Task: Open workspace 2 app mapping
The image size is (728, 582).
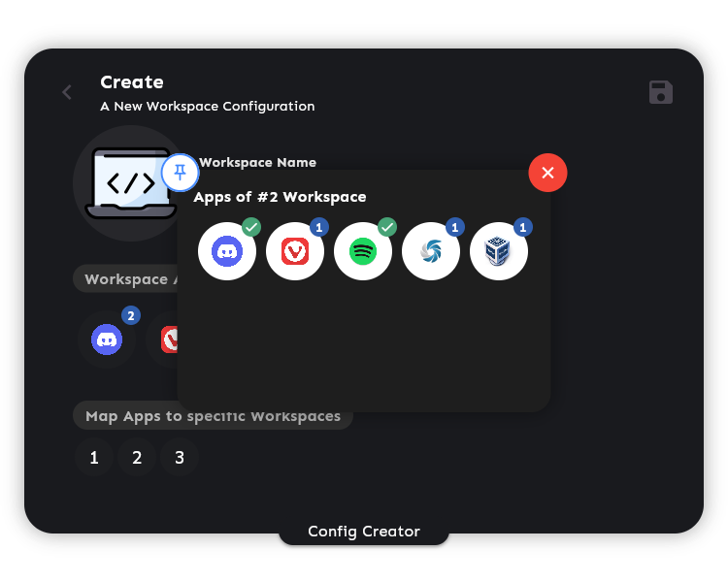Action: (137, 457)
